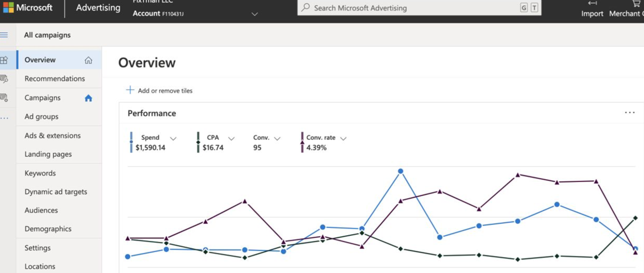Click the 4.39% conversion rate value
Viewport: 644px width, 273px height.
click(316, 148)
